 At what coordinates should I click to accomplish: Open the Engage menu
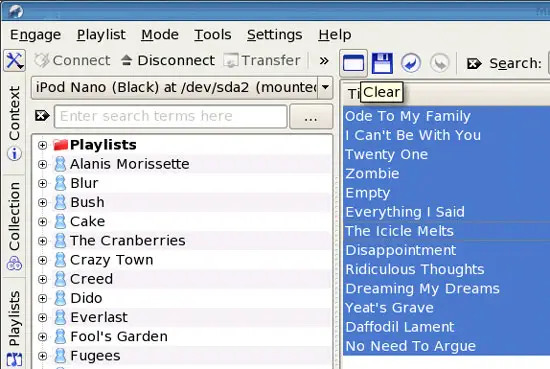tap(35, 35)
